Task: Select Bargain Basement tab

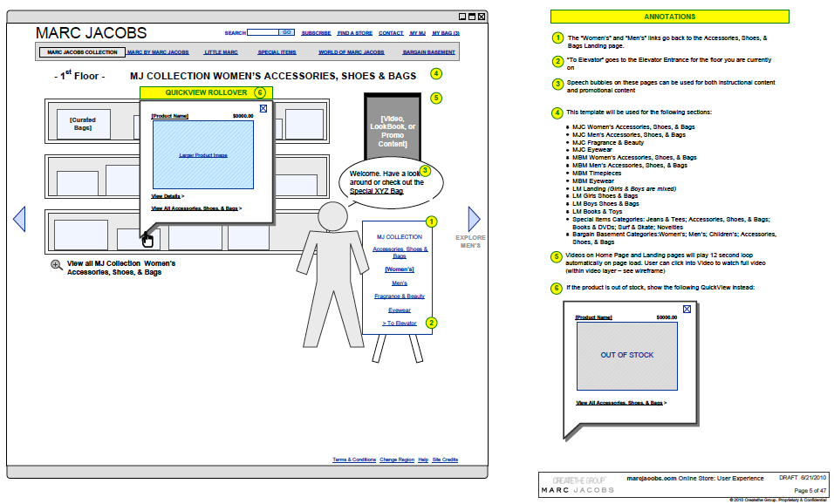Action: (428, 52)
